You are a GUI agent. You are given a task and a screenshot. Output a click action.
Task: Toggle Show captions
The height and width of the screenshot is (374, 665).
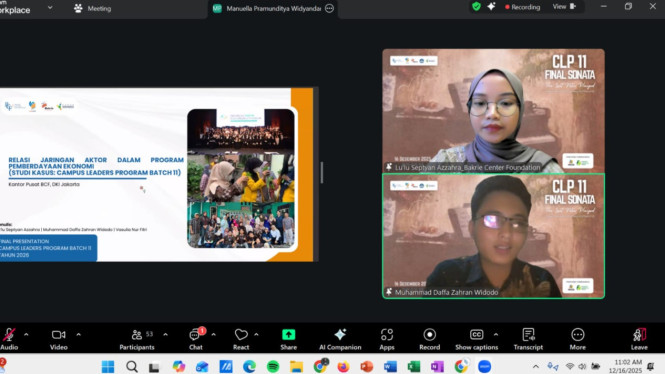pos(476,339)
